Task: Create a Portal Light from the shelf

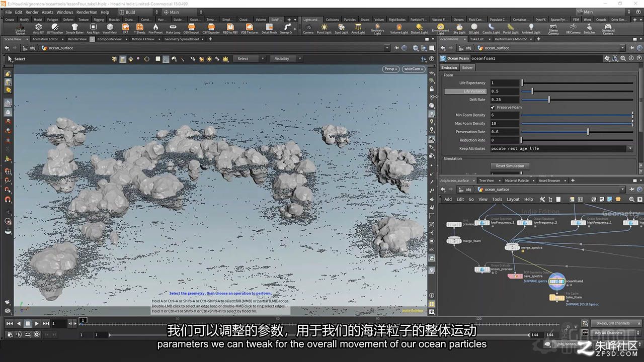Action: pos(511,29)
